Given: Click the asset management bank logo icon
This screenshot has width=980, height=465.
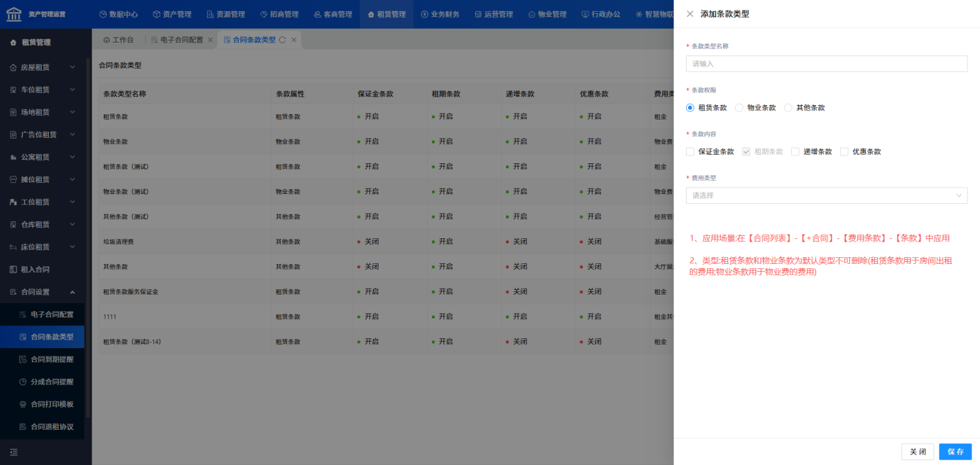Looking at the screenshot, I should pyautogui.click(x=14, y=14).
